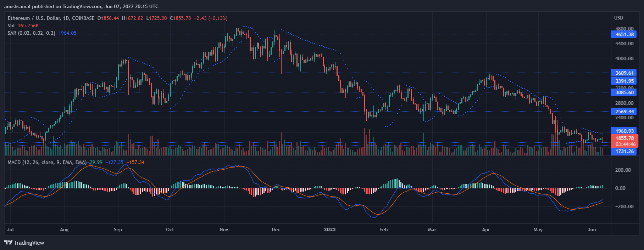Click the 1960.93 price level label

(x=624, y=131)
